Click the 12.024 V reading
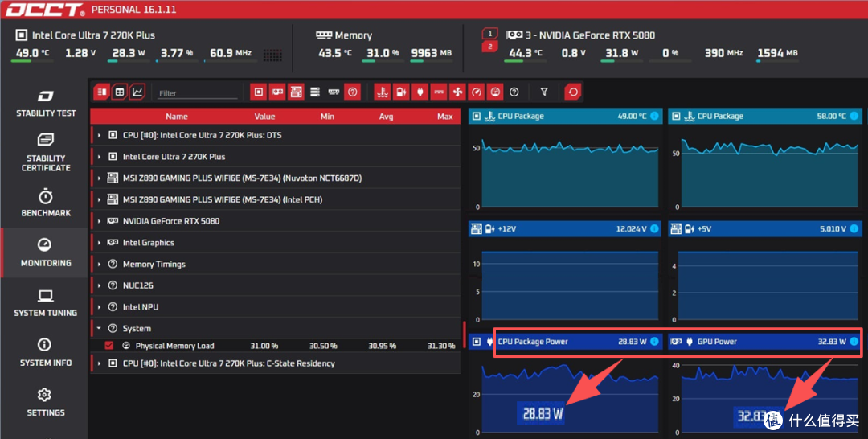Image resolution: width=868 pixels, height=439 pixels. (x=631, y=228)
